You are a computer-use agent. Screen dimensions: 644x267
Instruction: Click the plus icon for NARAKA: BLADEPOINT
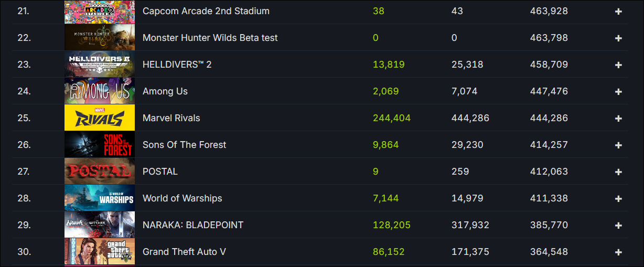(618, 225)
